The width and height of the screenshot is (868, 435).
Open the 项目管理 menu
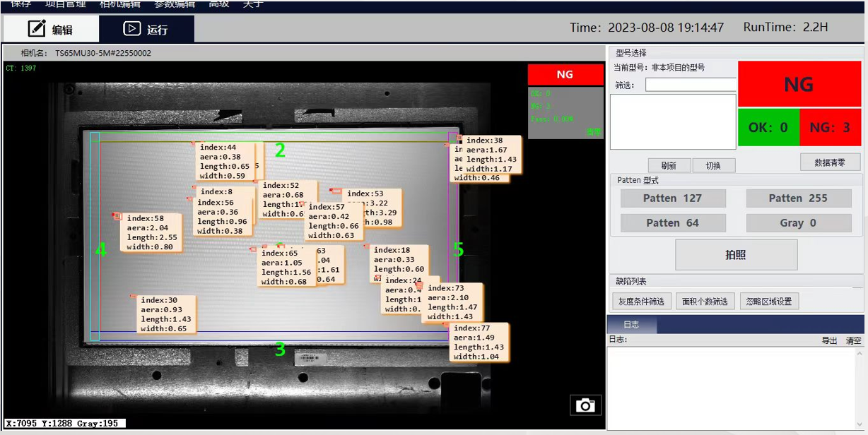click(66, 4)
